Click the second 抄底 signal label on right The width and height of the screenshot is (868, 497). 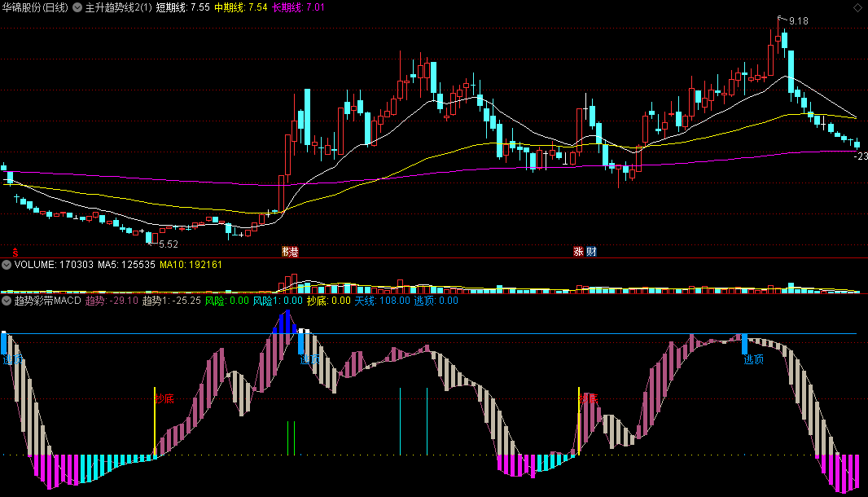(589, 399)
